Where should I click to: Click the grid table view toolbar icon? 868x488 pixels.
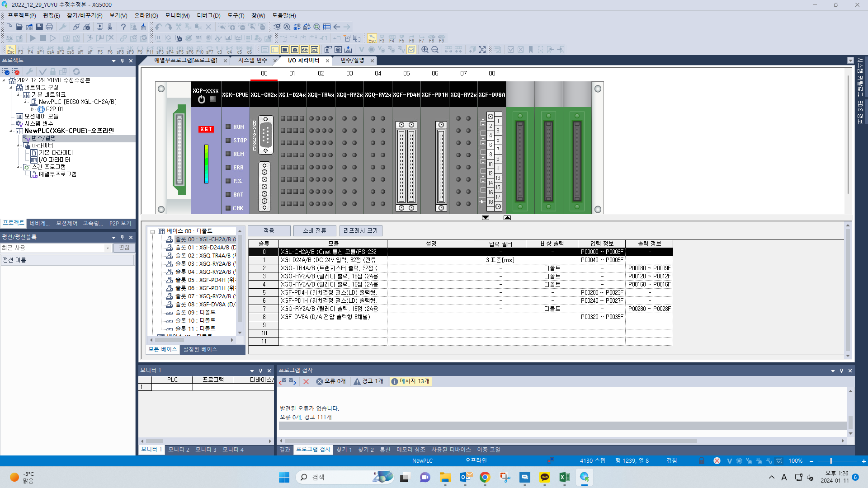(x=327, y=27)
